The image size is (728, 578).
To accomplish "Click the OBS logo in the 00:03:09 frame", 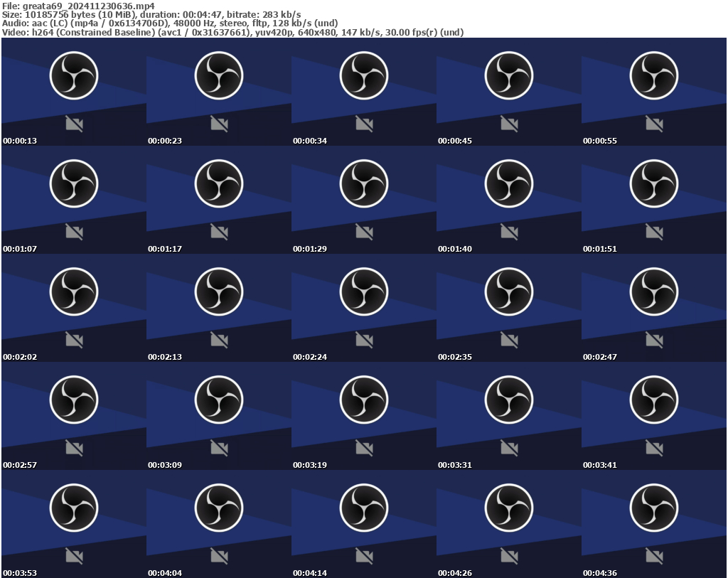I will coord(219,400).
